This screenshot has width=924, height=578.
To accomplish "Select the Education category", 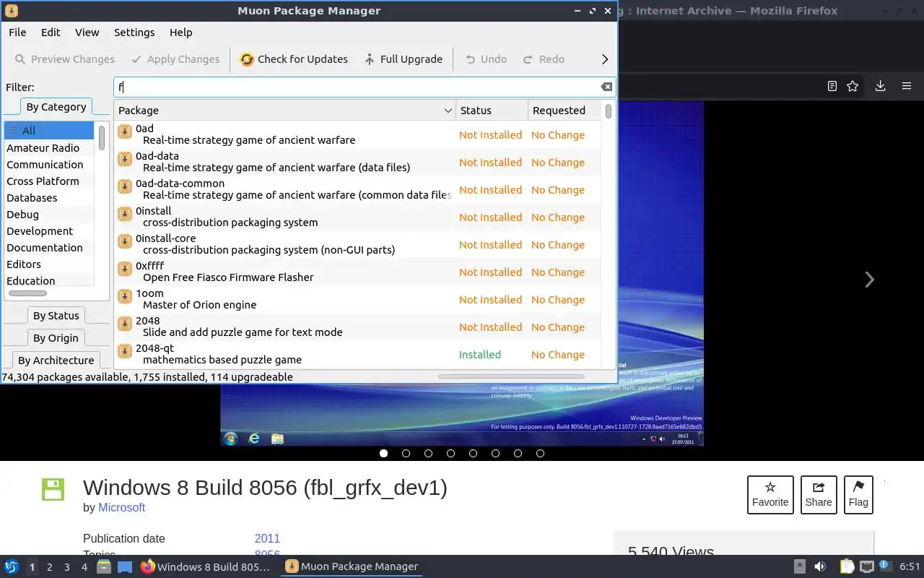I will pyautogui.click(x=49, y=281).
